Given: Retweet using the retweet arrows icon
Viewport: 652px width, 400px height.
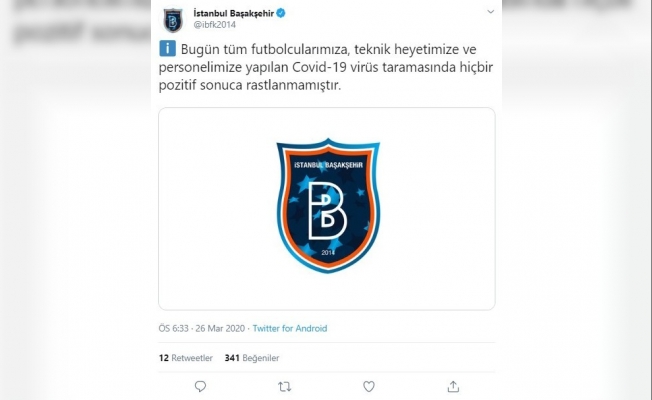Looking at the screenshot, I should (284, 387).
